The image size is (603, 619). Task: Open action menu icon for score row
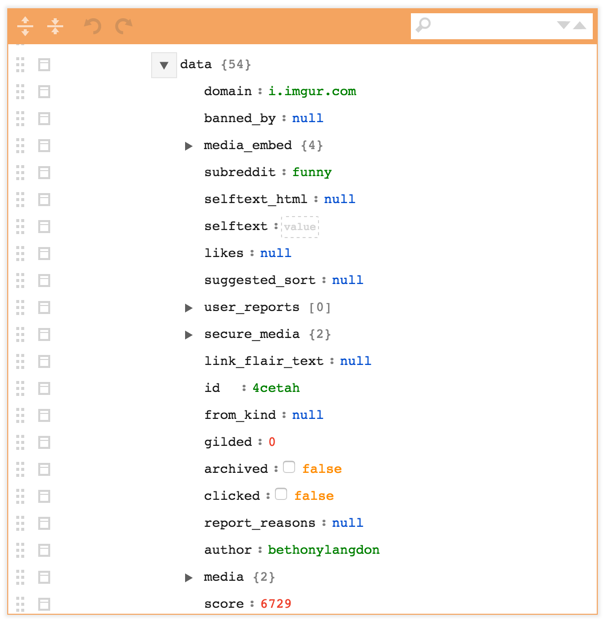pyautogui.click(x=44, y=604)
